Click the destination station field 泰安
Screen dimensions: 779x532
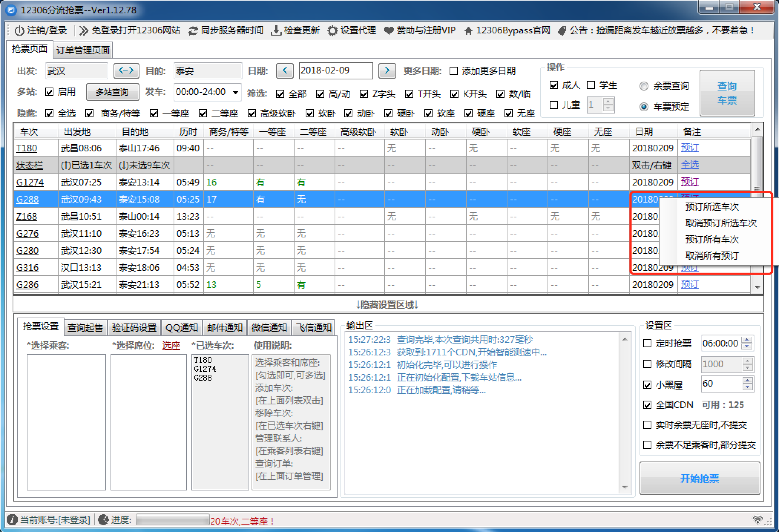coord(208,71)
